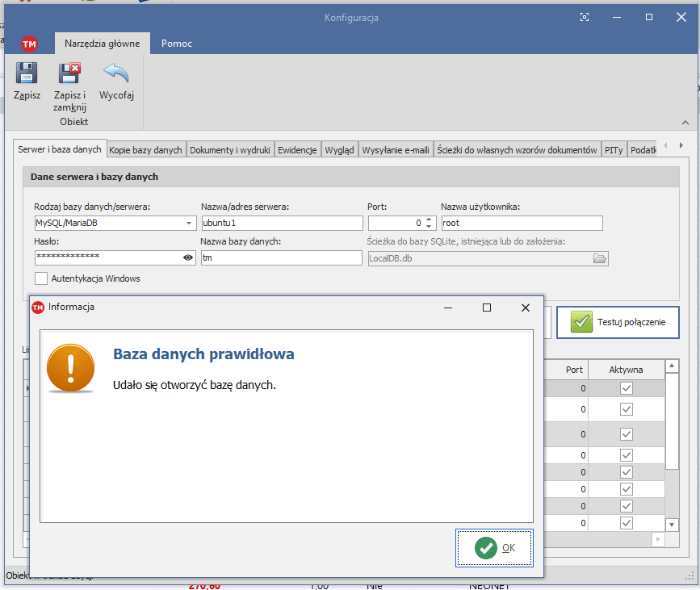Toggle the last visible Aktywna checkbox

tap(626, 524)
